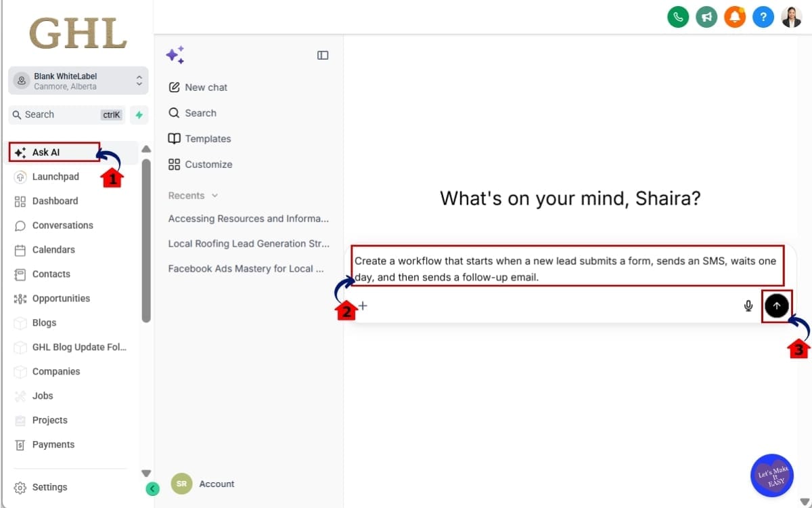
Task: Click the Settings gear icon
Action: click(20, 488)
